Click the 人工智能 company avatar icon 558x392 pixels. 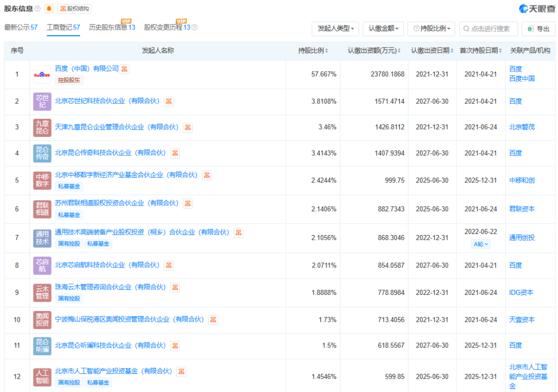pyautogui.click(x=42, y=377)
